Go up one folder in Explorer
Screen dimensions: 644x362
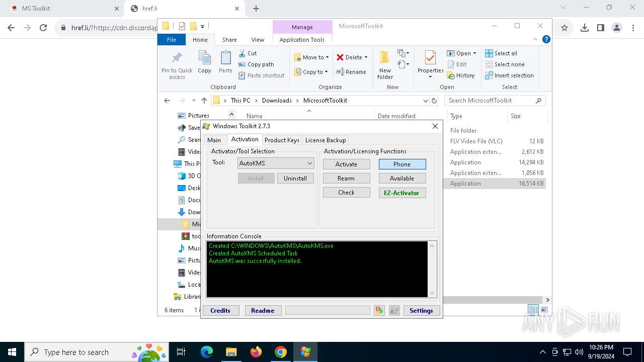point(204,101)
